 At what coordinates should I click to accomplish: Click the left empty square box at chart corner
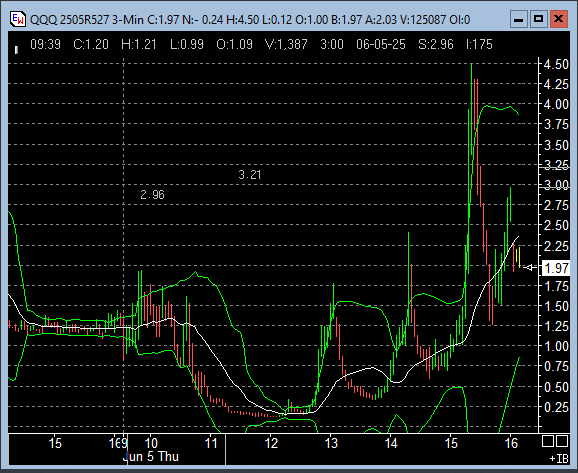pyautogui.click(x=547, y=441)
